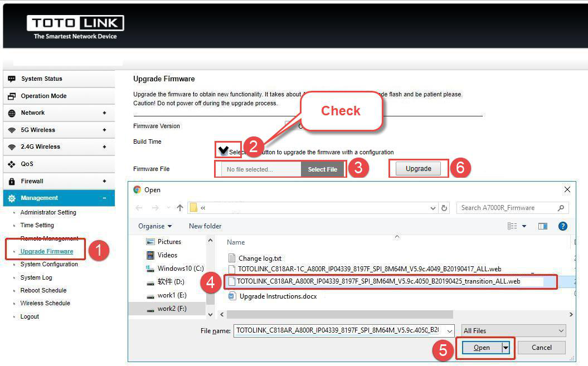
Task: Click the Windows10 (C:) drive icon
Action: 150,269
